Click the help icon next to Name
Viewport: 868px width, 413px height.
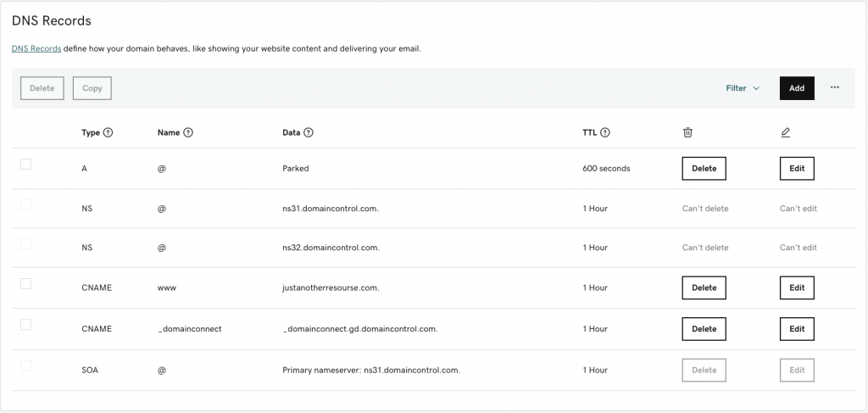[188, 133]
